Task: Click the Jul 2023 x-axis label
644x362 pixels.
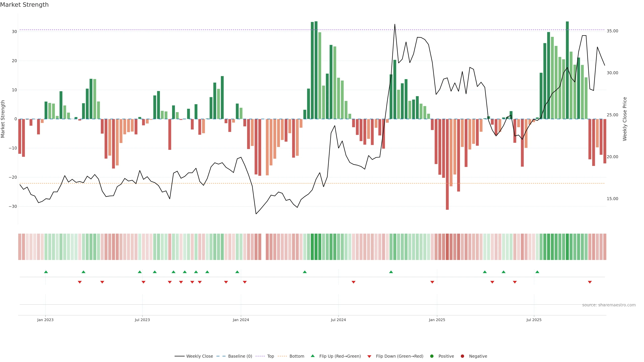Action: coord(142,320)
